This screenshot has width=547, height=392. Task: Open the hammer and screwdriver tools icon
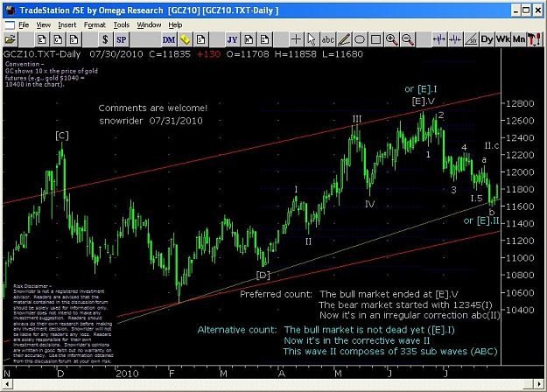(x=535, y=39)
